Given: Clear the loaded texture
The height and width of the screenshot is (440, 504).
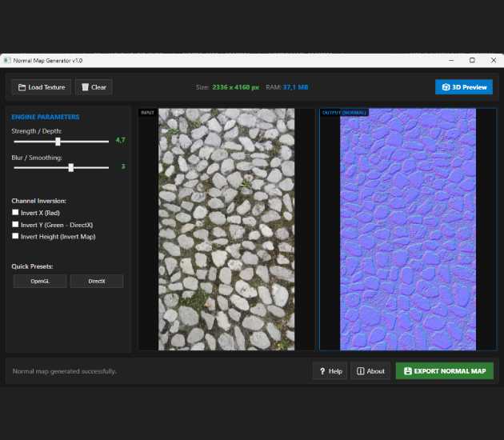Looking at the screenshot, I should coord(94,87).
